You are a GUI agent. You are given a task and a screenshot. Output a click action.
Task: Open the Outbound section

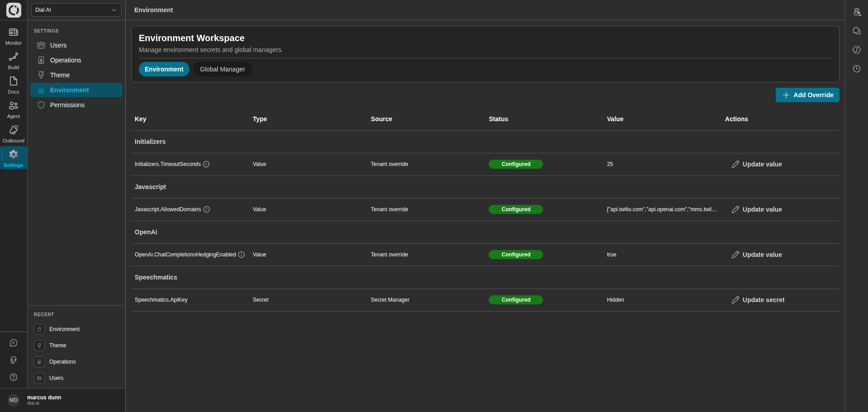tap(14, 134)
